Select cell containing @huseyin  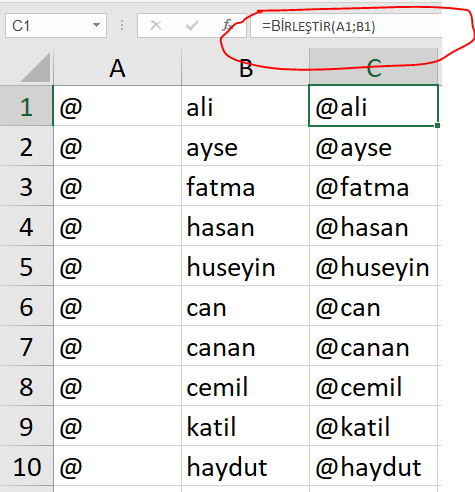[x=373, y=266]
